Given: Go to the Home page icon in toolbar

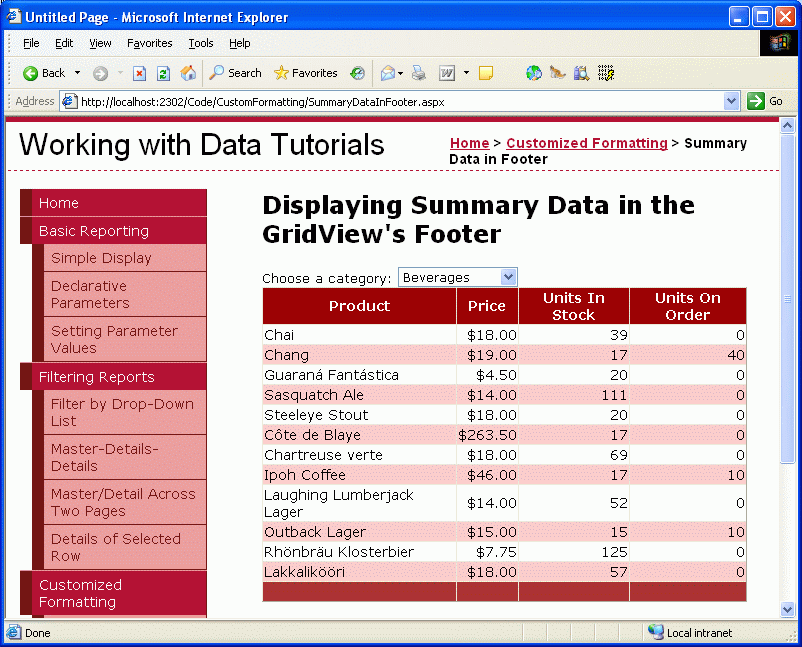Looking at the screenshot, I should pyautogui.click(x=188, y=73).
